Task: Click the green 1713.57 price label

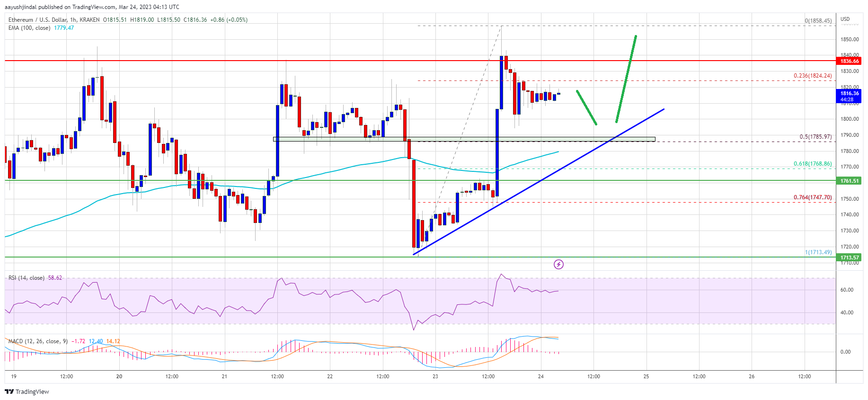Action: pyautogui.click(x=850, y=258)
